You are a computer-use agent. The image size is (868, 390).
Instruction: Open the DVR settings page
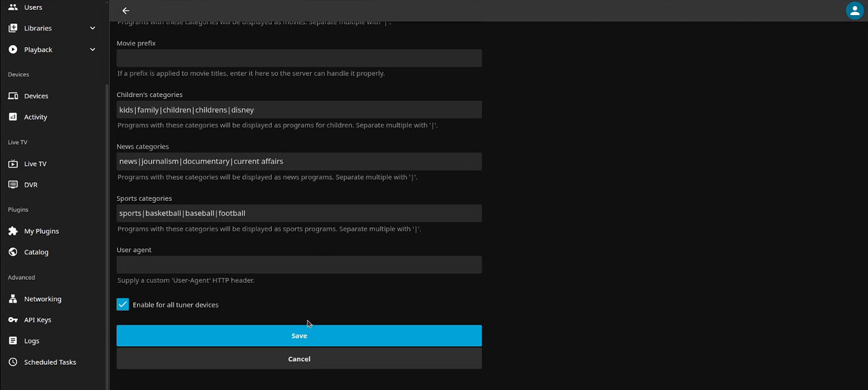(x=31, y=185)
